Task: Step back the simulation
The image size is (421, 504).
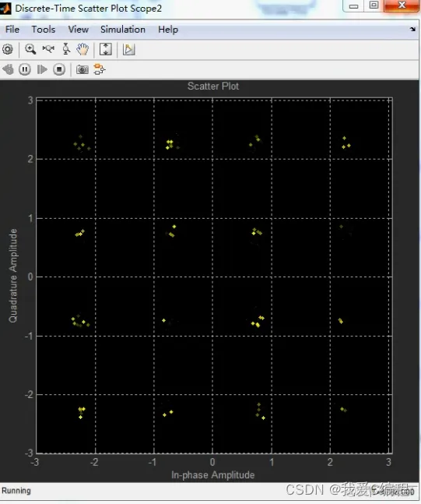Action: click(x=9, y=69)
